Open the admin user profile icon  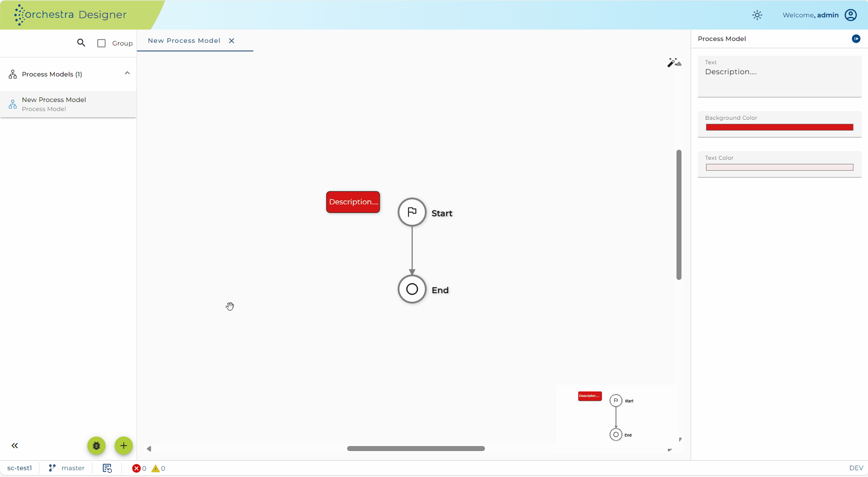(x=851, y=15)
